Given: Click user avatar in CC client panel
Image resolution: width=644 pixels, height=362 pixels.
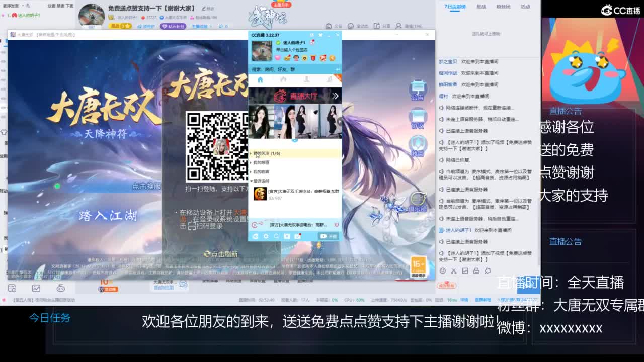Looking at the screenshot, I should [x=262, y=51].
